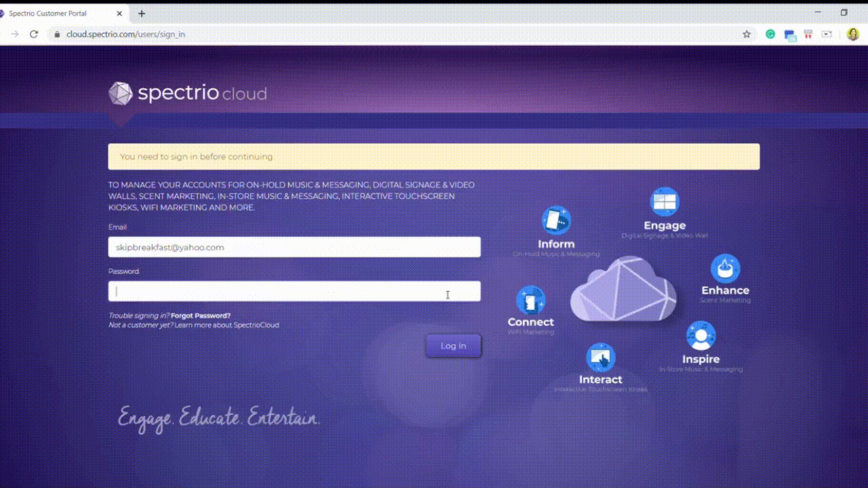
Task: Minimize the browser window
Action: pyautogui.click(x=818, y=12)
